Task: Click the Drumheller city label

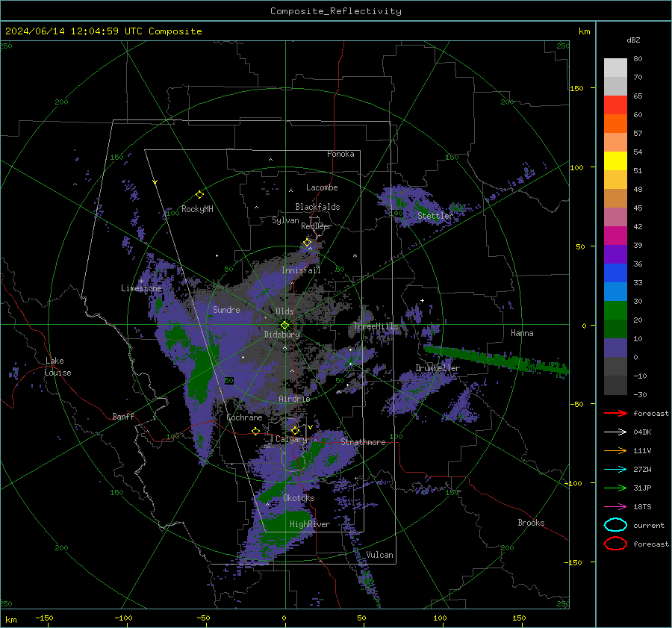Action: [438, 368]
